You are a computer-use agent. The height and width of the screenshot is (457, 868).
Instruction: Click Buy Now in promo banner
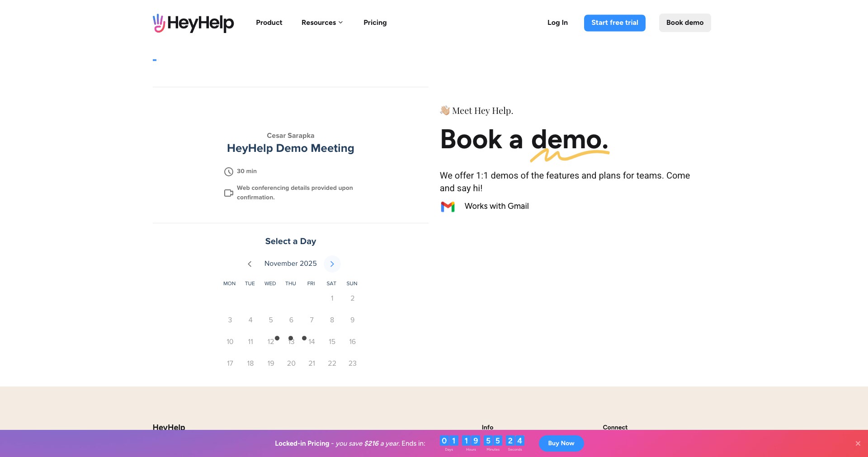coord(561,443)
